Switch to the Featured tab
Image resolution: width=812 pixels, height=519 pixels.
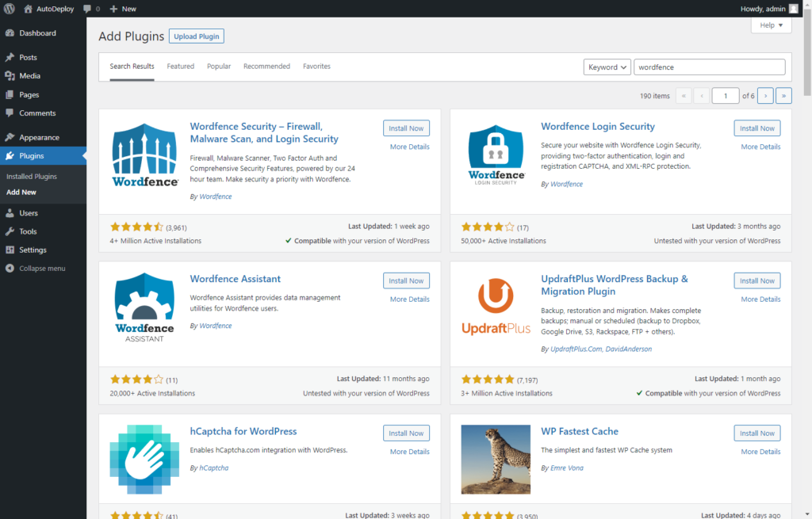(180, 67)
